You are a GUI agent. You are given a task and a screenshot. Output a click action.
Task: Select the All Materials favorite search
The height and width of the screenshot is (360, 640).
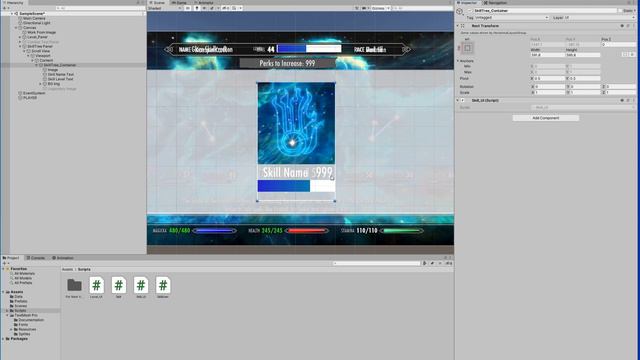(24, 273)
